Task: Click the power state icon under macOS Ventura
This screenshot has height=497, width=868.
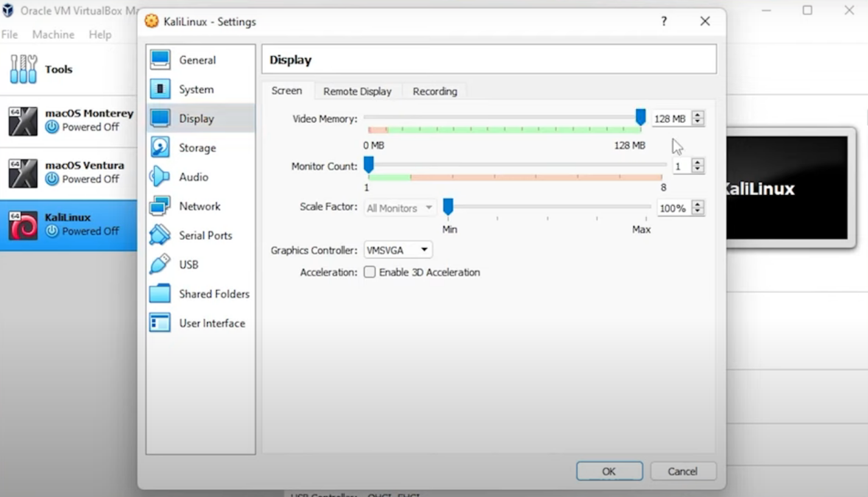Action: click(x=52, y=179)
